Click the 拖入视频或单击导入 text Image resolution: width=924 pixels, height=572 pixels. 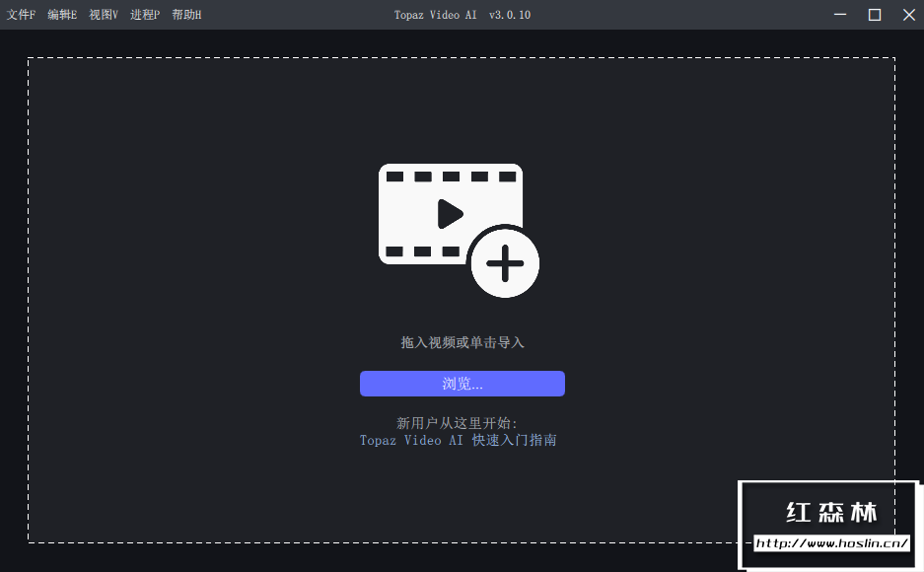tap(462, 342)
